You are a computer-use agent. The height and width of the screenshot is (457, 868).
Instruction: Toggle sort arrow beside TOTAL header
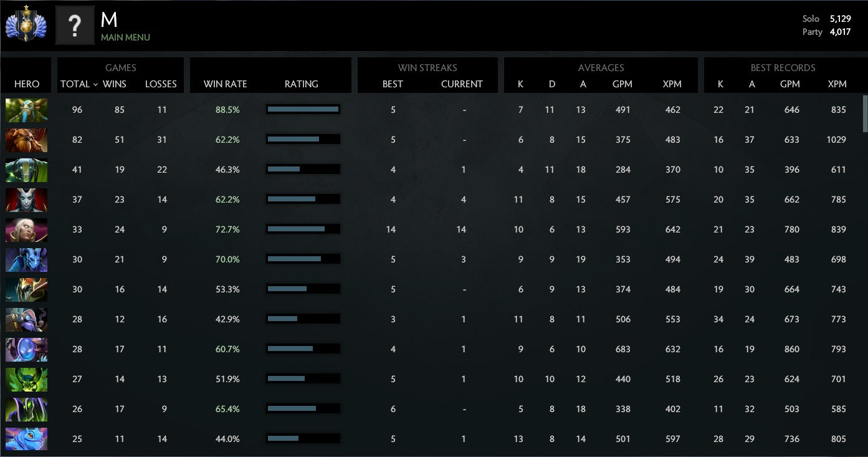pos(95,84)
